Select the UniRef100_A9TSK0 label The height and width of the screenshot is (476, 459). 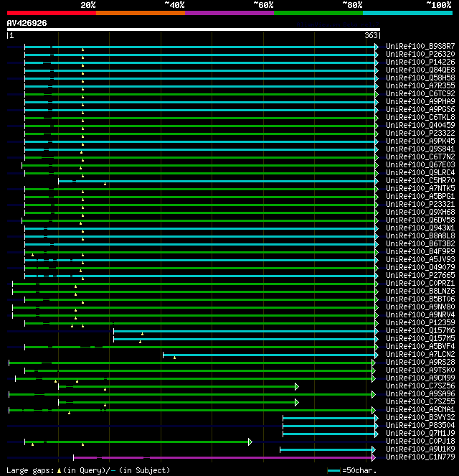[420, 370]
